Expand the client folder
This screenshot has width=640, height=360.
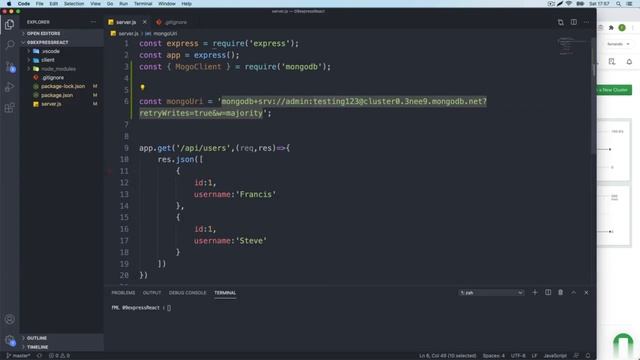click(x=62, y=60)
